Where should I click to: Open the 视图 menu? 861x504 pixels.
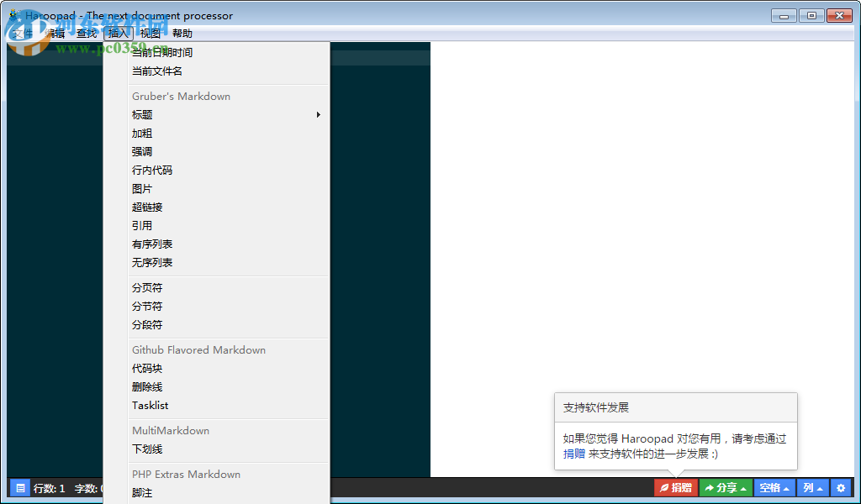point(148,33)
